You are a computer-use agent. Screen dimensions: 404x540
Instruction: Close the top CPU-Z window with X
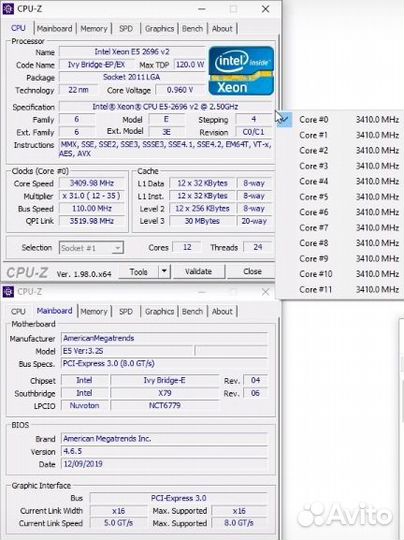[x=265, y=9]
